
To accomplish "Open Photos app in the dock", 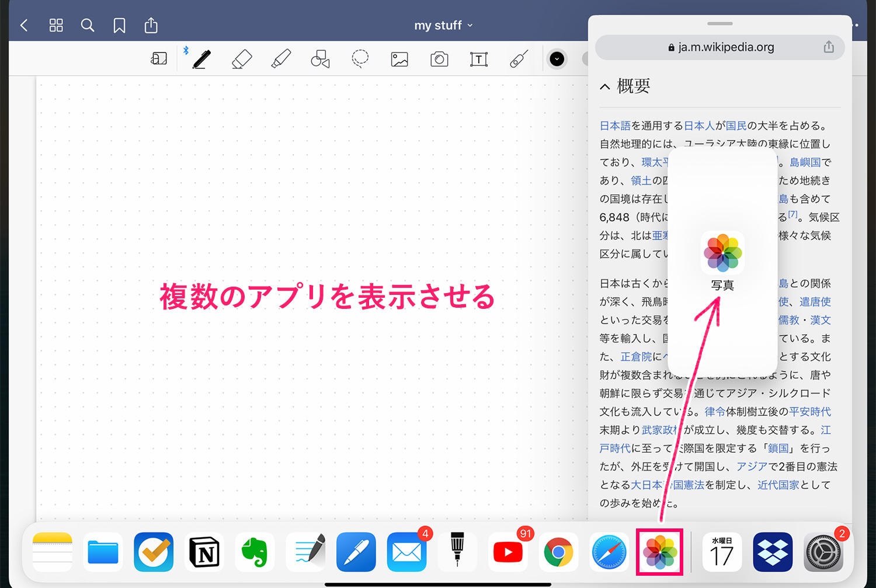I will click(x=660, y=552).
